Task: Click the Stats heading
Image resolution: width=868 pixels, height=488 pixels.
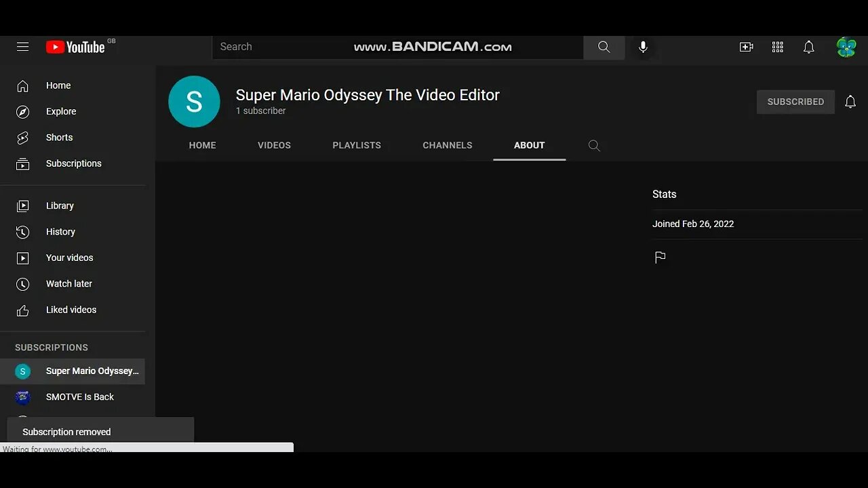Action: click(x=664, y=195)
